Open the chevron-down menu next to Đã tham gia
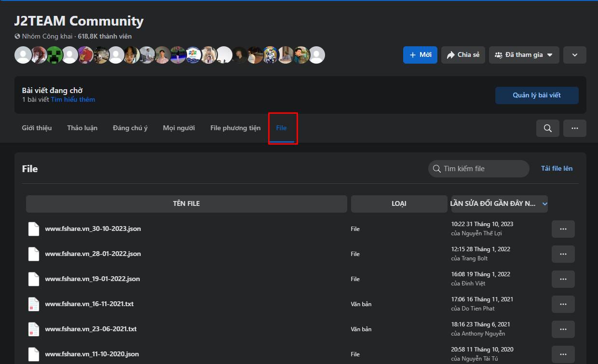This screenshot has height=364, width=598. [x=575, y=55]
